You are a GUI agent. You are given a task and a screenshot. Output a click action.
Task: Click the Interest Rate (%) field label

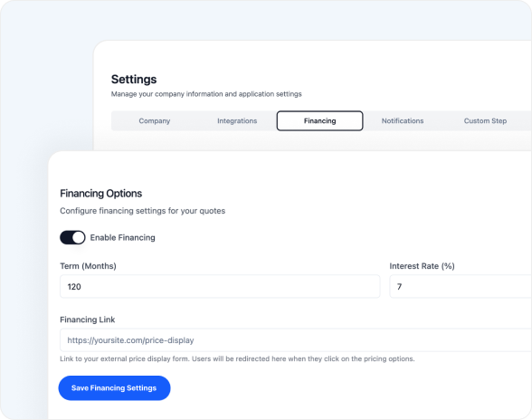[422, 266]
